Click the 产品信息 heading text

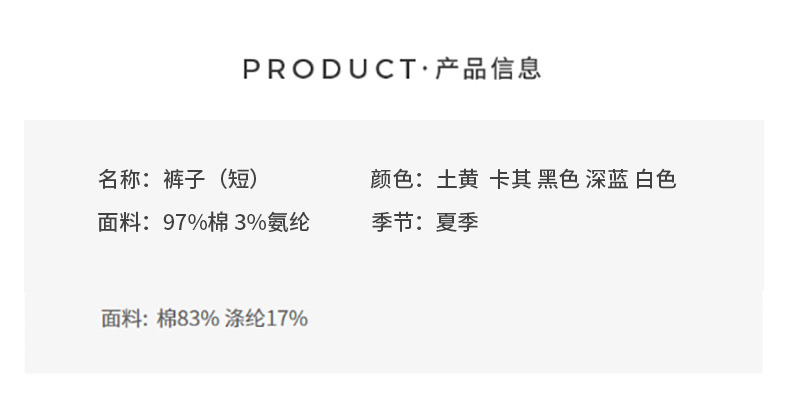pyautogui.click(x=489, y=69)
